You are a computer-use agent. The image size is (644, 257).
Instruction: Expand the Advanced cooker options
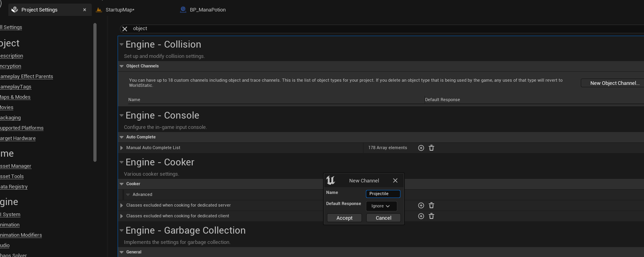(x=128, y=195)
